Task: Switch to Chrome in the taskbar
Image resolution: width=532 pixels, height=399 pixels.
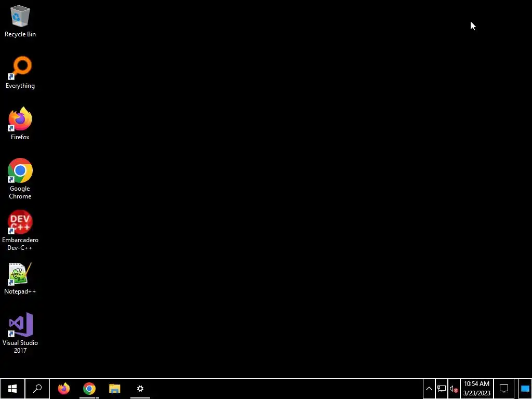Action: (89, 389)
